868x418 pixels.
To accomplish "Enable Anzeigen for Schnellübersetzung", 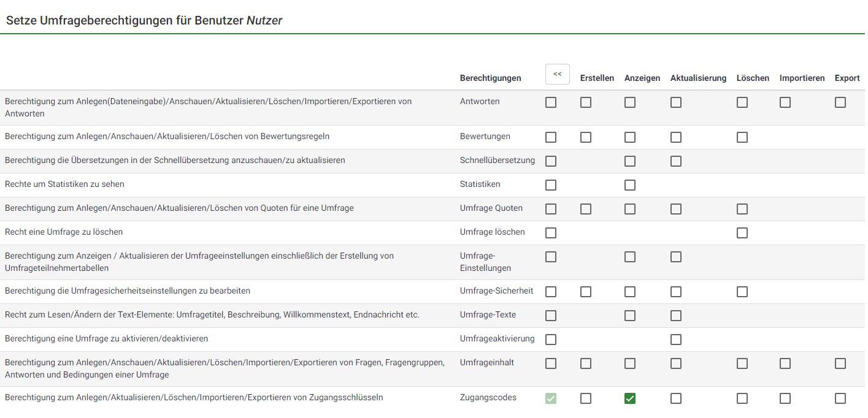I will point(630,161).
